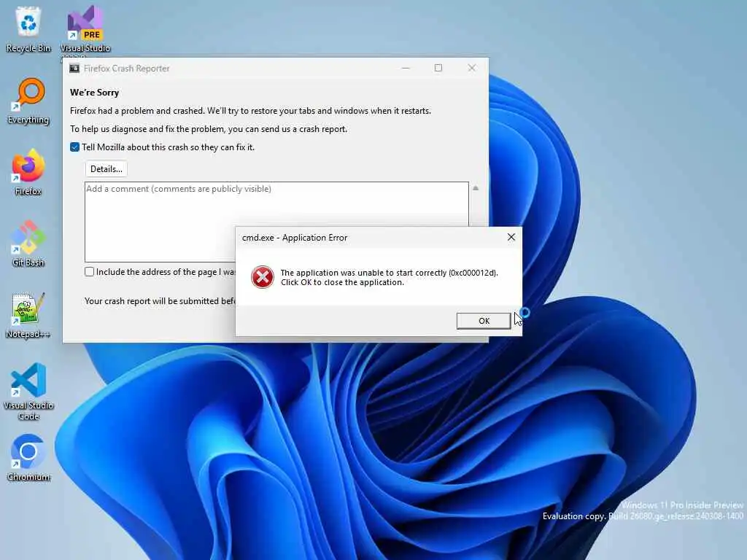This screenshot has height=560, width=747.
Task: Close the cmd.exe Application Error dialog
Action: [511, 237]
